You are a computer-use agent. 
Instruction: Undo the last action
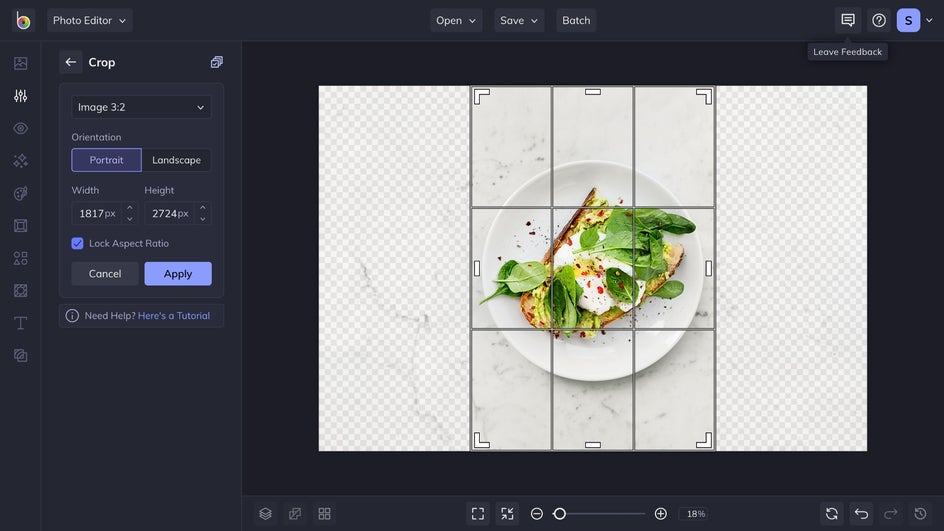[862, 514]
